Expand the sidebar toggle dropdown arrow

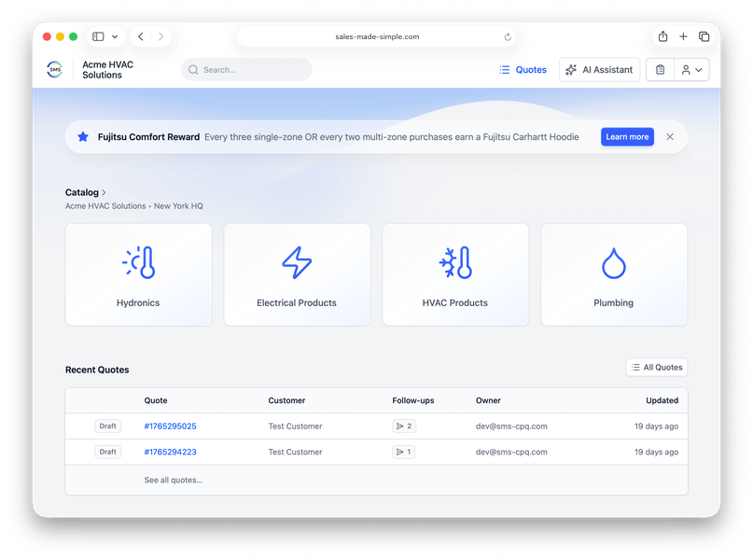[115, 36]
